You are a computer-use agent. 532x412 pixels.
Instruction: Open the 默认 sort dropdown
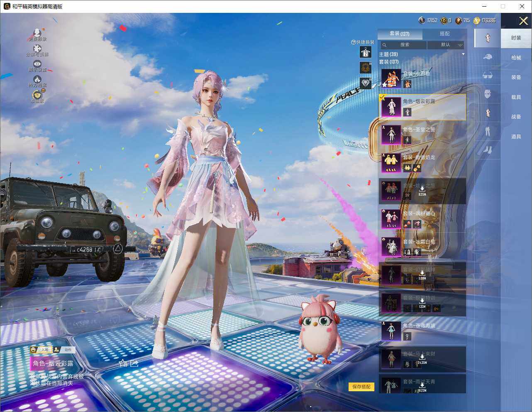[446, 45]
